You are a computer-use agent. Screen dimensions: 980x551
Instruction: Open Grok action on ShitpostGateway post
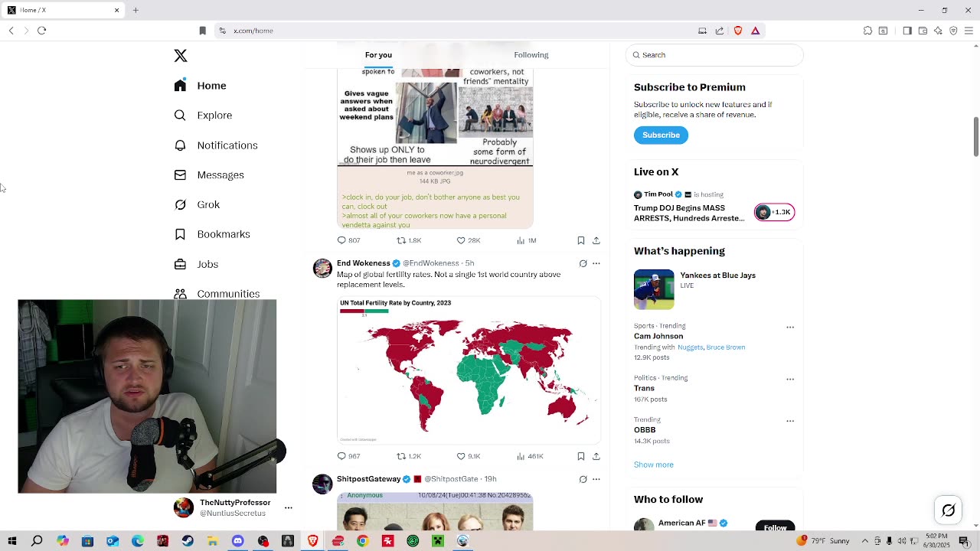click(x=583, y=479)
